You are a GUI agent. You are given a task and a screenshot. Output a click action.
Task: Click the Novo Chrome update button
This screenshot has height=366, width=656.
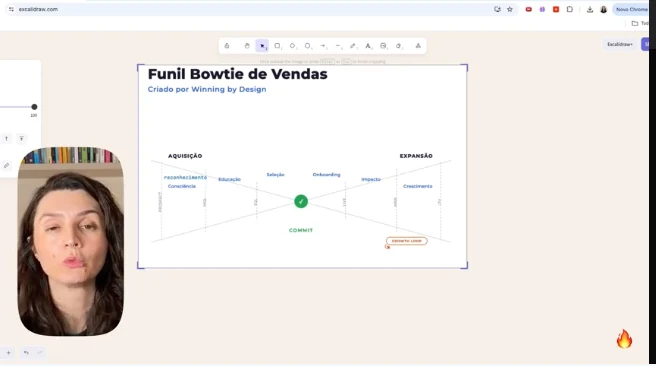(631, 9)
